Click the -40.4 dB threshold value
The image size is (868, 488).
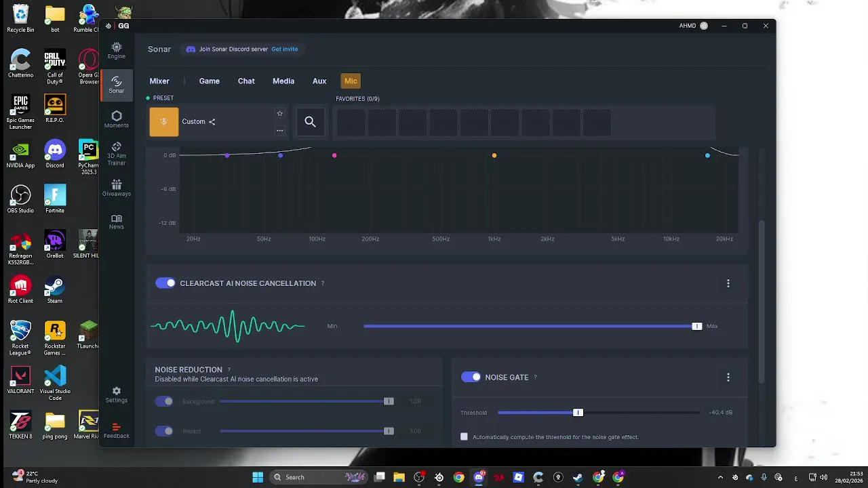(x=721, y=413)
